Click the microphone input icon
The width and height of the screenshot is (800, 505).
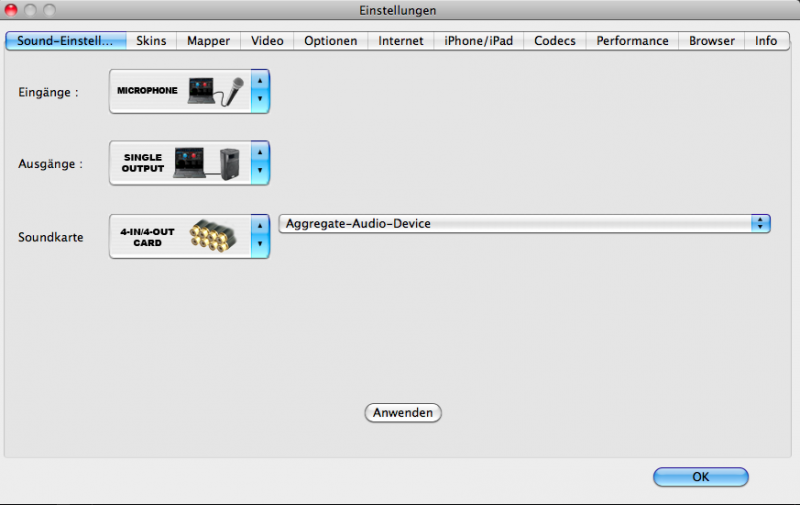tap(215, 91)
